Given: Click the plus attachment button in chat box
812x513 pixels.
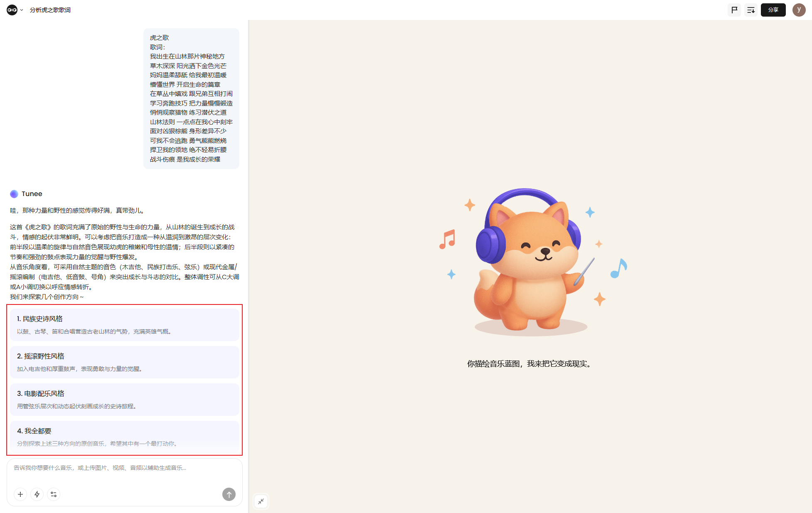Looking at the screenshot, I should (x=20, y=494).
